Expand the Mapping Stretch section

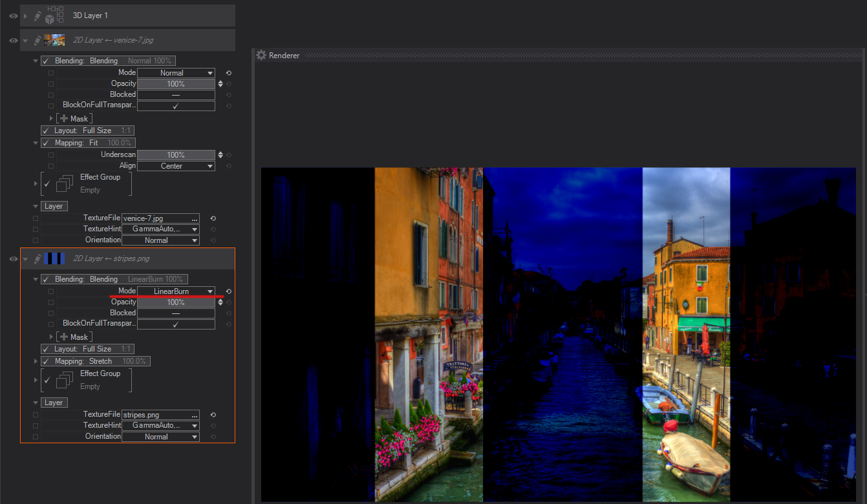[x=36, y=361]
